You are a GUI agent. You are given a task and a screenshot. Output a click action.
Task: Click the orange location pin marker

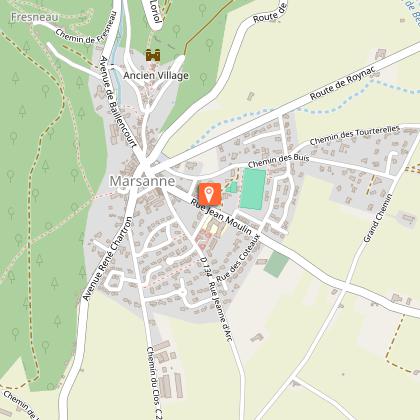pyautogui.click(x=210, y=194)
